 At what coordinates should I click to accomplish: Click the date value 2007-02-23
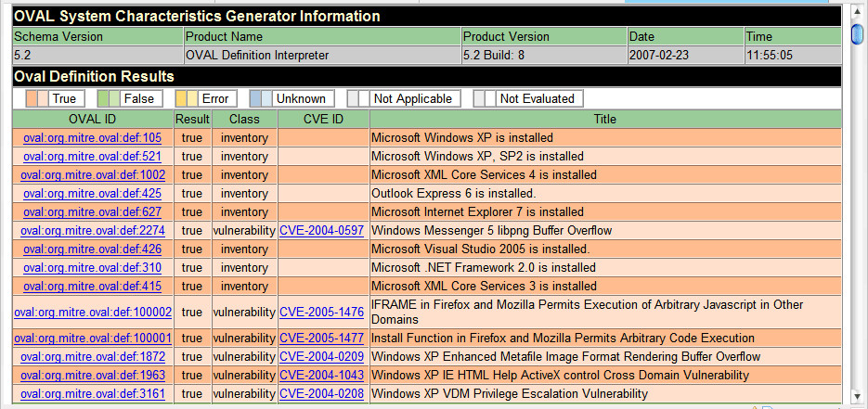(686, 56)
